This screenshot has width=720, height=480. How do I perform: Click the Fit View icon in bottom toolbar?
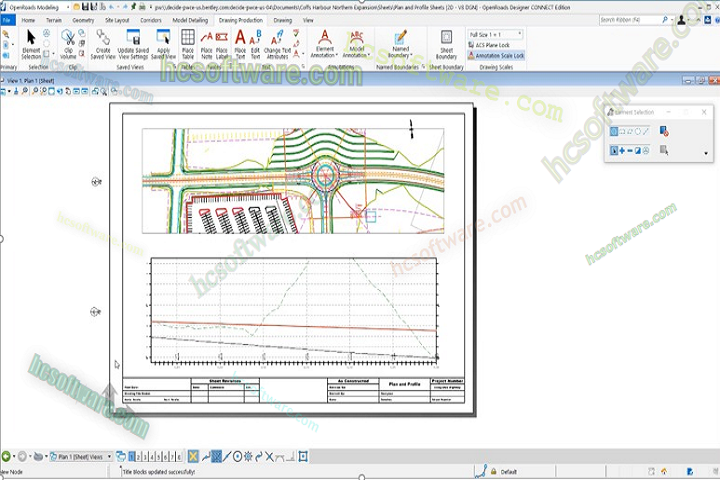point(303,457)
